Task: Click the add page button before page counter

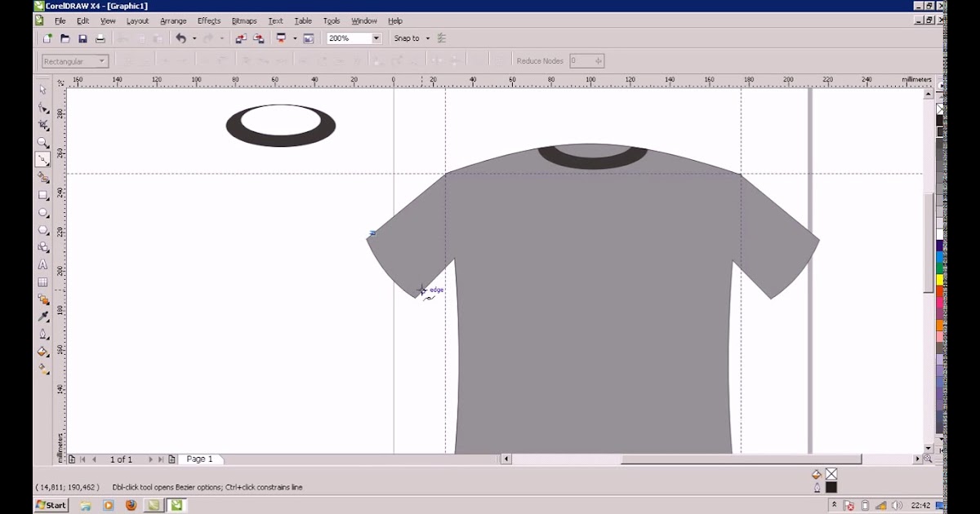Action: [x=73, y=459]
